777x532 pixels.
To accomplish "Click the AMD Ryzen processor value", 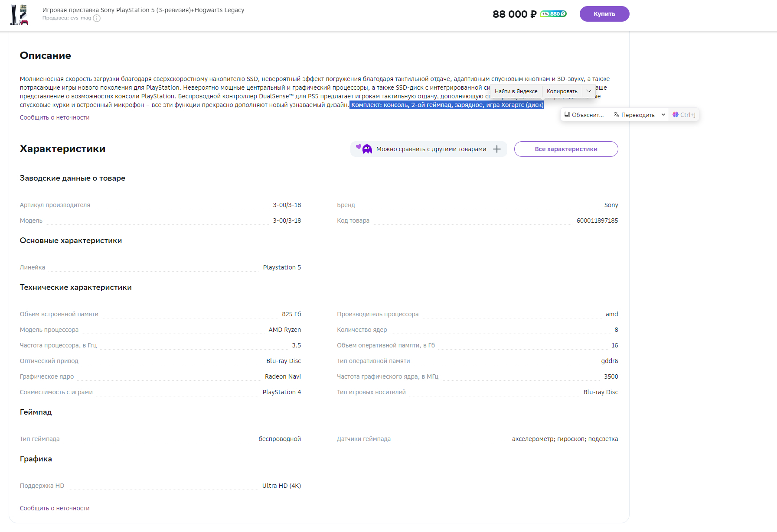I will [x=284, y=330].
